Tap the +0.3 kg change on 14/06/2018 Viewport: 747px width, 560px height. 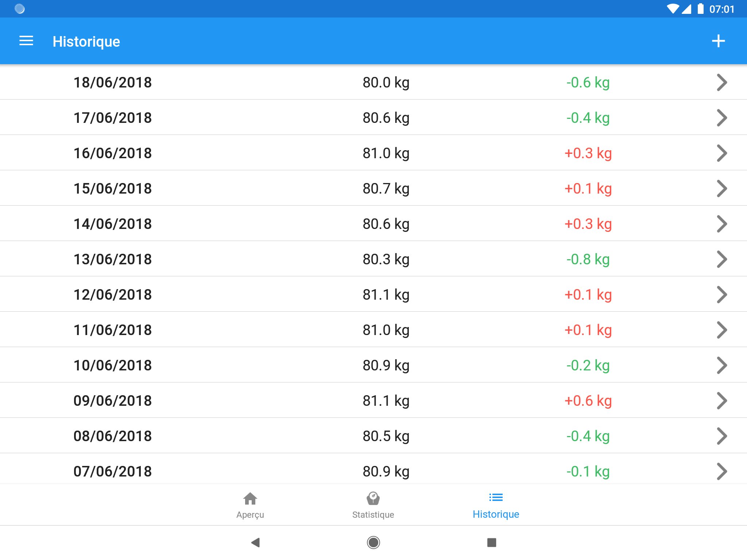pyautogui.click(x=588, y=224)
